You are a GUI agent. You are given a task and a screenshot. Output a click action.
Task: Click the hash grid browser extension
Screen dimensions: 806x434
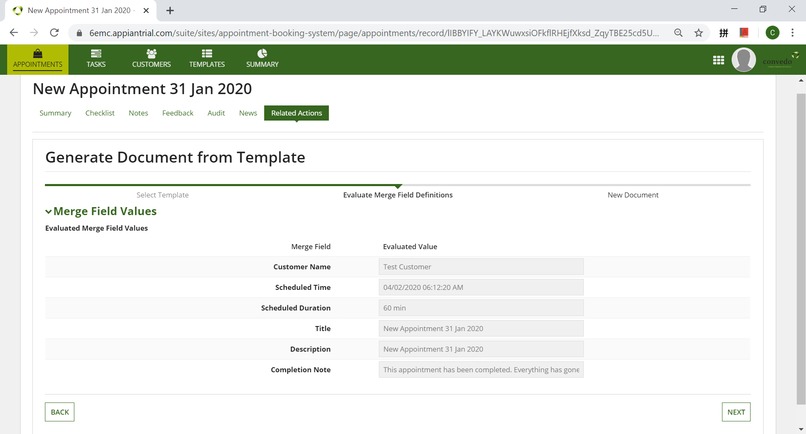point(723,33)
